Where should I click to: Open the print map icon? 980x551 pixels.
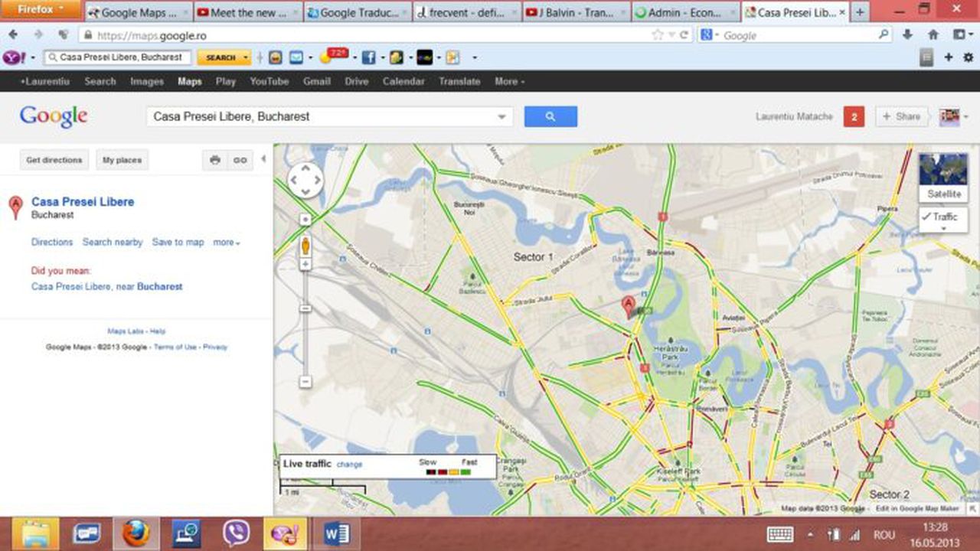[215, 160]
